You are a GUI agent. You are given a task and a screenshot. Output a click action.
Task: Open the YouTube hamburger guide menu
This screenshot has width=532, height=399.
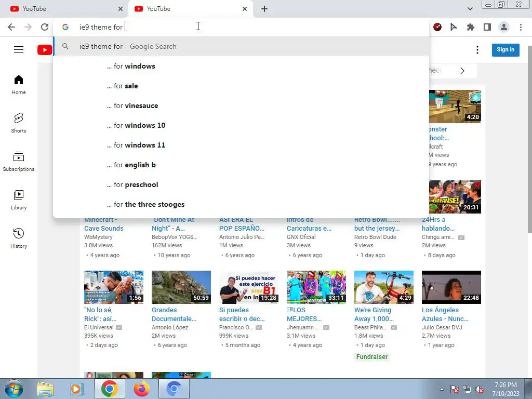19,49
